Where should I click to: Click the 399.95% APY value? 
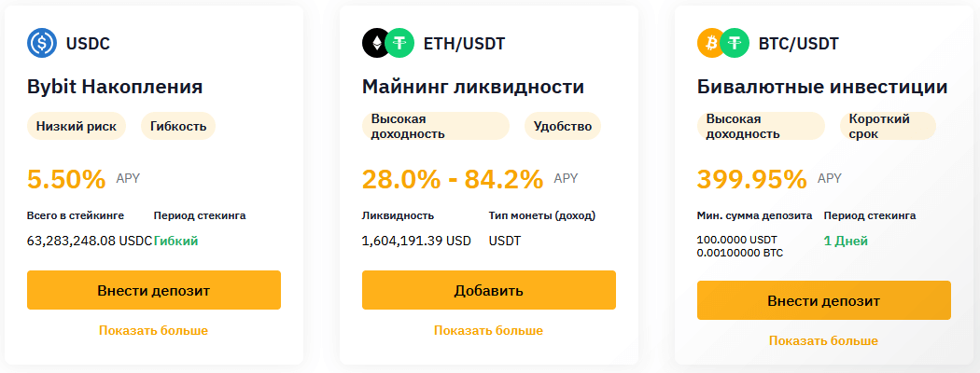pos(752,179)
